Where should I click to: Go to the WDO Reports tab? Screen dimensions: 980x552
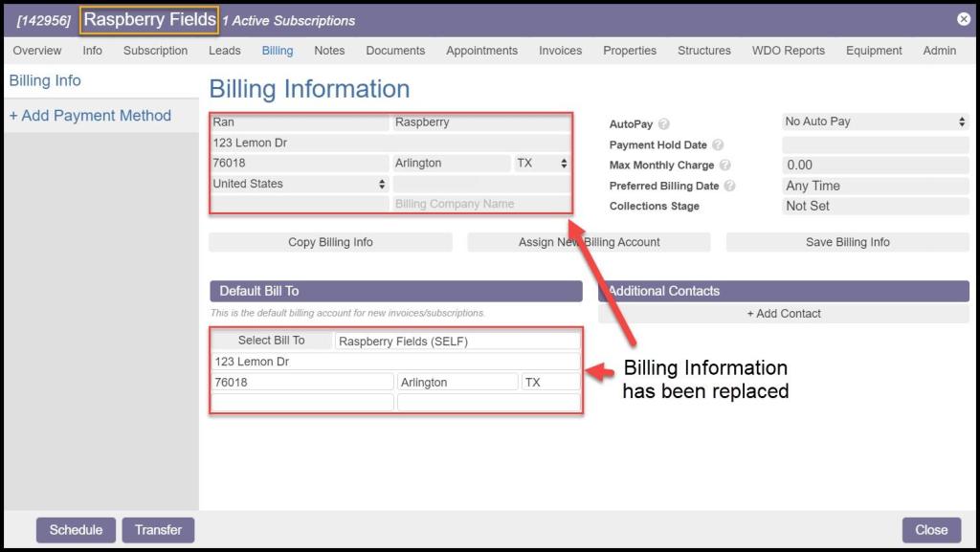pyautogui.click(x=788, y=51)
